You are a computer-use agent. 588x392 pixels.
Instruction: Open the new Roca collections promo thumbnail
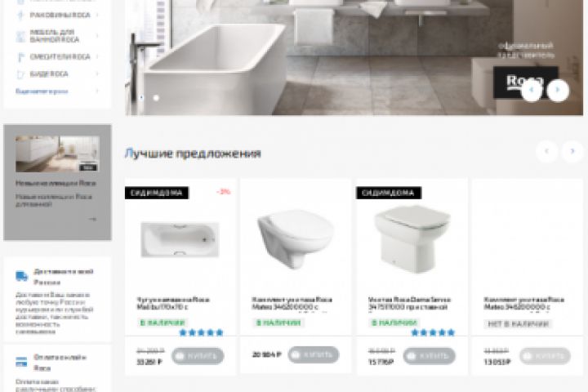tap(57, 154)
